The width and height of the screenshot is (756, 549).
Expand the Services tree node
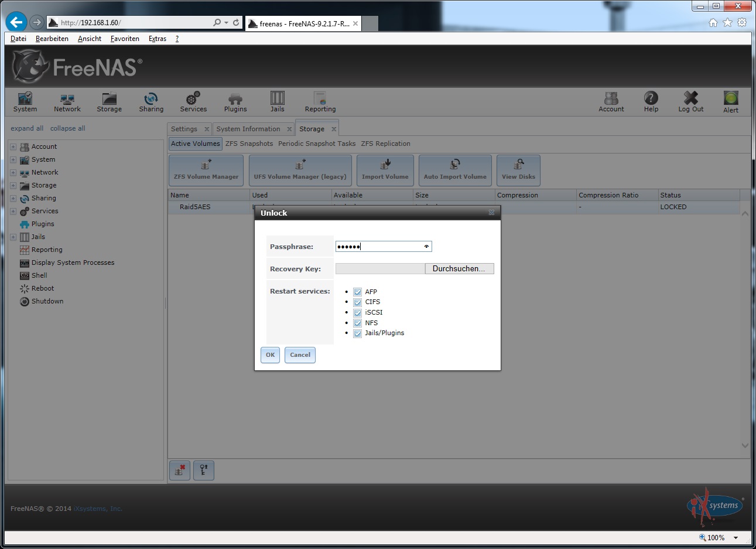pos(13,211)
